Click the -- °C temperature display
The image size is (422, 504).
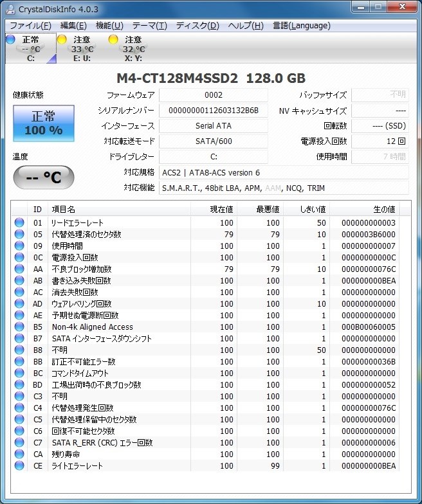(x=44, y=177)
